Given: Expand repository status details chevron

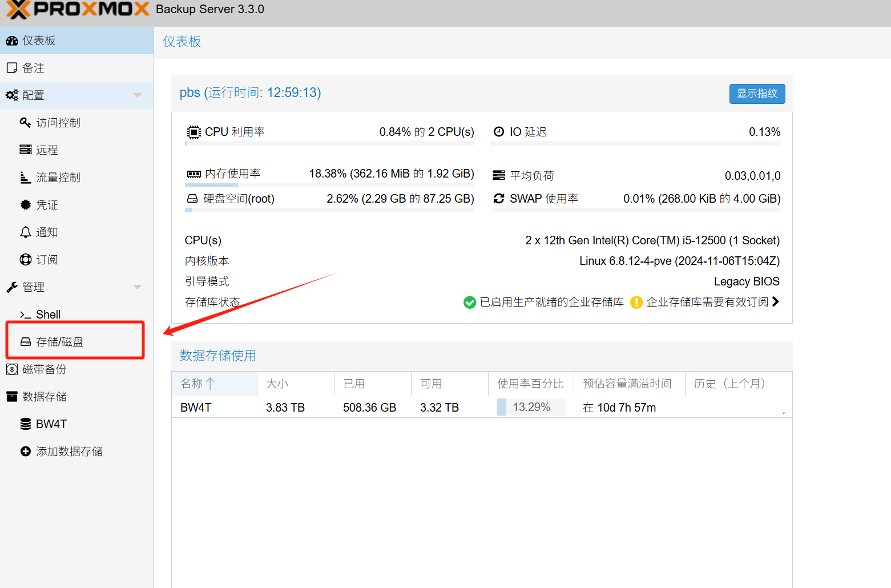Looking at the screenshot, I should tap(775, 302).
